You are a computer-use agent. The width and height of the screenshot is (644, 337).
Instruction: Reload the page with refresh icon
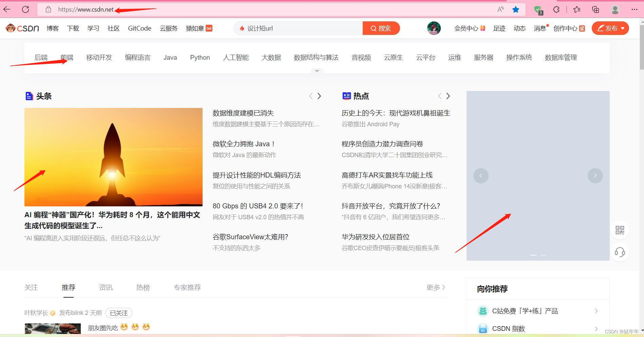(x=25, y=10)
